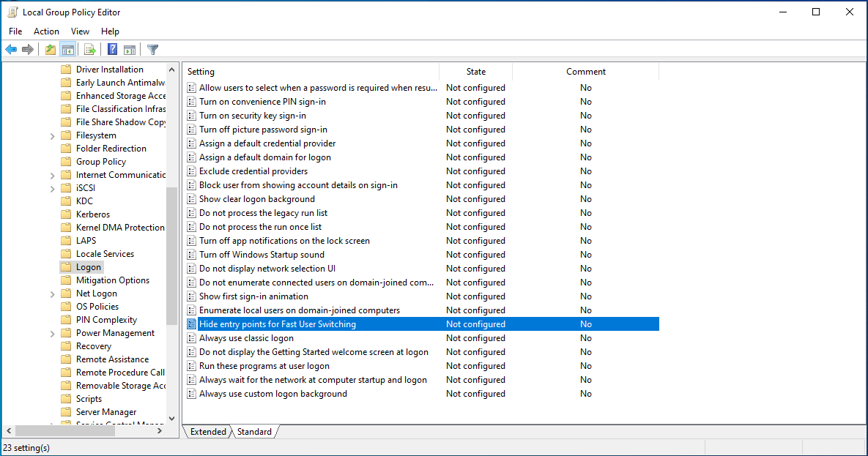This screenshot has height=456, width=868.
Task: Click the Back navigation arrow in the toolbar
Action: [x=10, y=49]
